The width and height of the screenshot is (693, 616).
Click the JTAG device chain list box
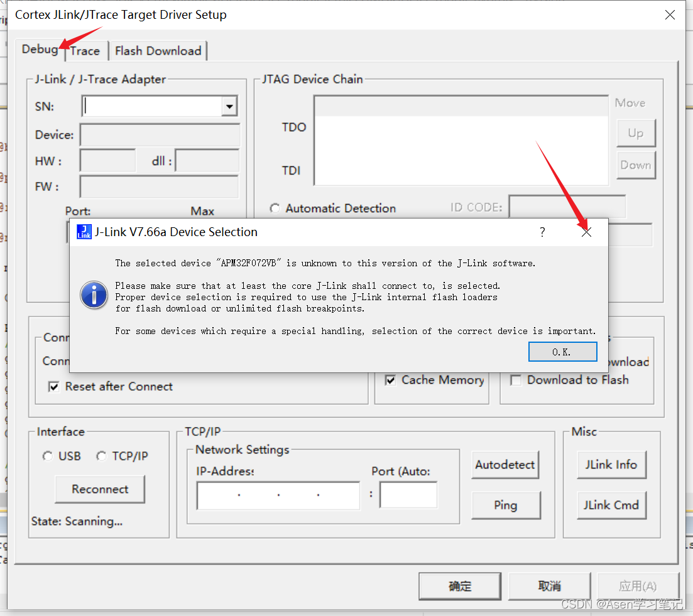coord(461,141)
